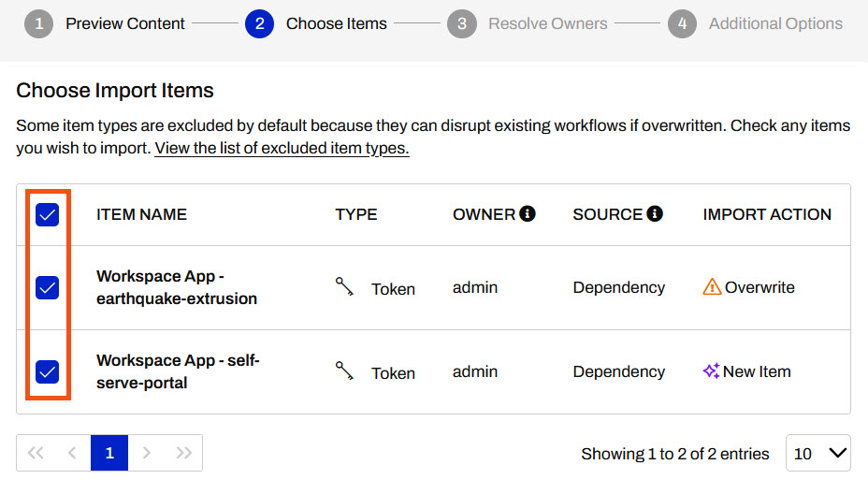
Task: Click the Source column info icon
Action: pyautogui.click(x=655, y=214)
